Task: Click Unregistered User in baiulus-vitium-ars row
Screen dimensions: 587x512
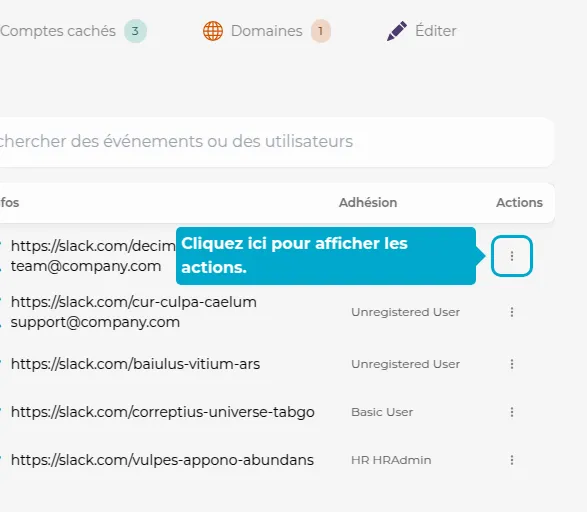Action: pyautogui.click(x=405, y=364)
